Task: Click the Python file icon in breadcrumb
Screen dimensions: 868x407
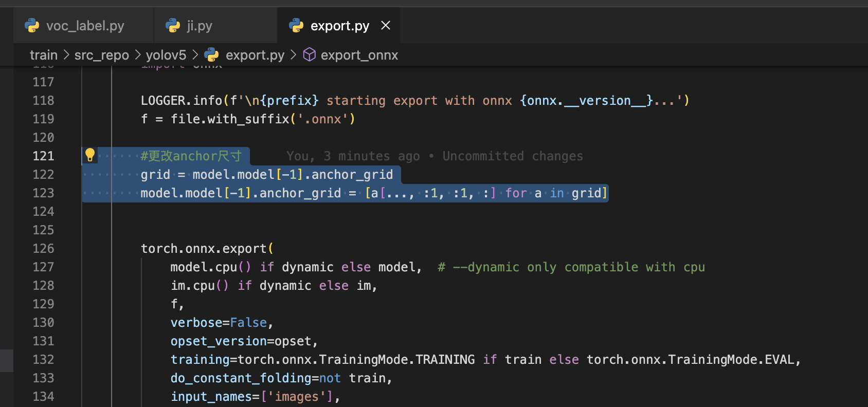Action: tap(211, 55)
